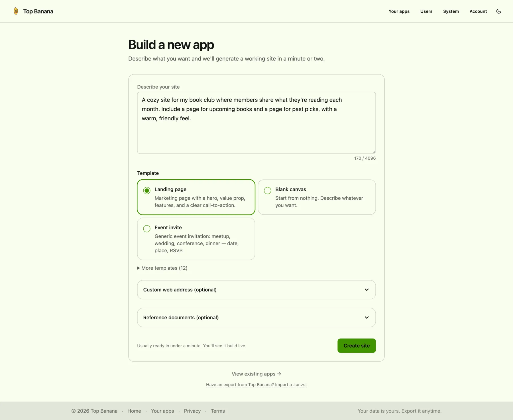The width and height of the screenshot is (513, 420).
Task: Click the 'Generic event invitation' description text
Action: tap(196, 243)
